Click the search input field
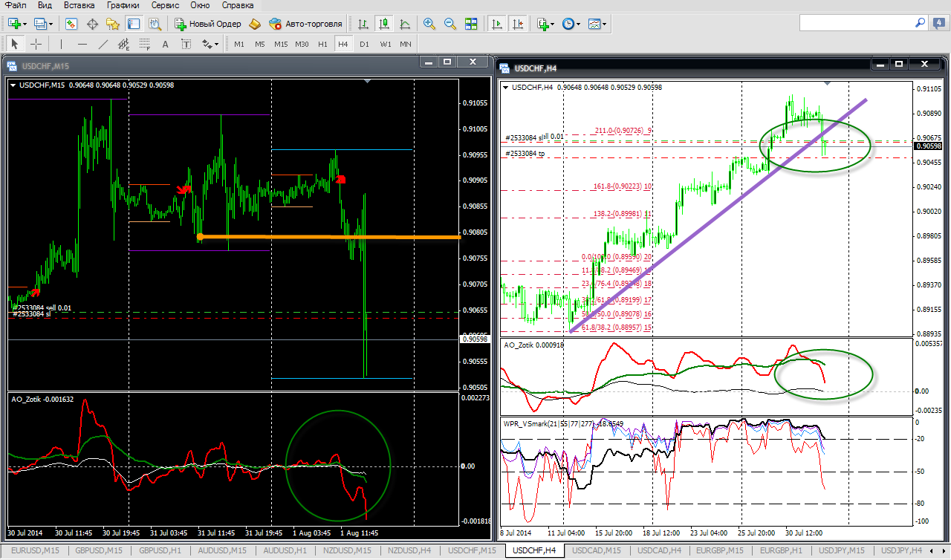This screenshot has height=560, width=951. [854, 24]
